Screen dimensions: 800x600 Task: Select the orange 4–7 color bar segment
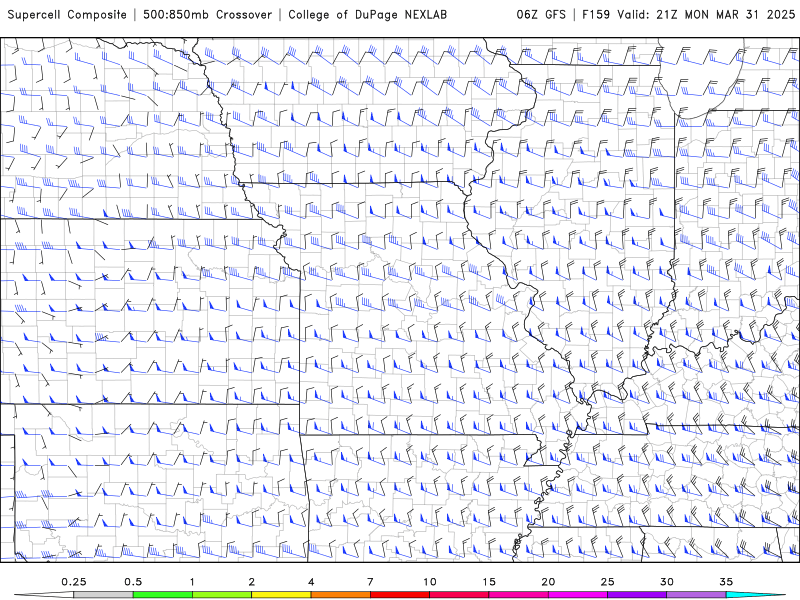pos(340,595)
